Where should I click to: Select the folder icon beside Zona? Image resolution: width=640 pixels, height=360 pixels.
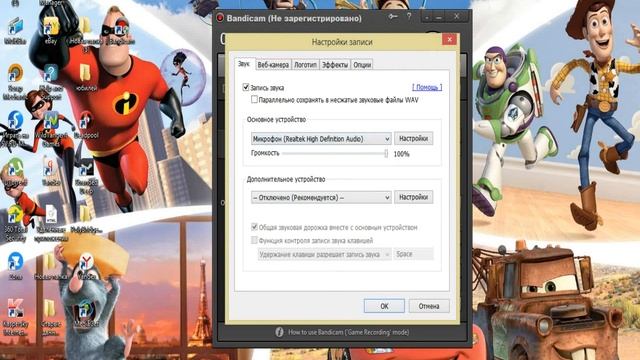50,265
